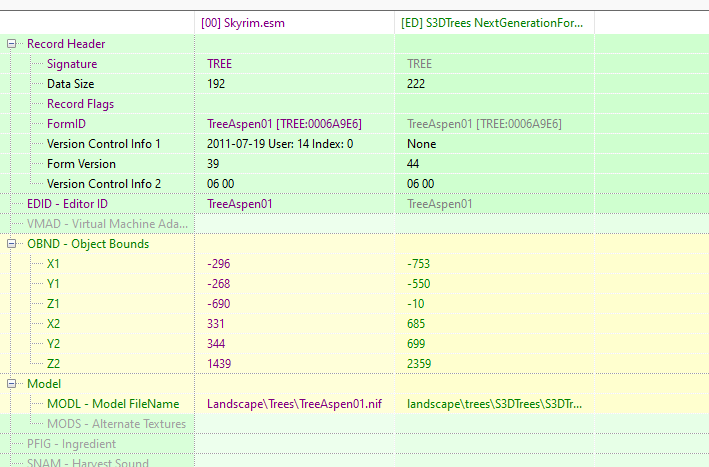Click Skyrim.esm Editor ID value TreeAspen01
The image size is (709, 467).
click(x=240, y=204)
